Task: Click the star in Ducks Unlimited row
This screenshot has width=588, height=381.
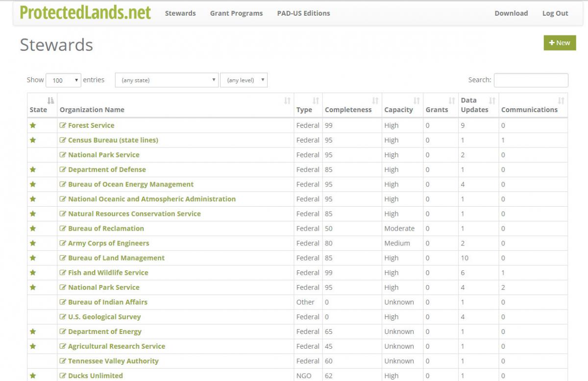Action: 33,376
